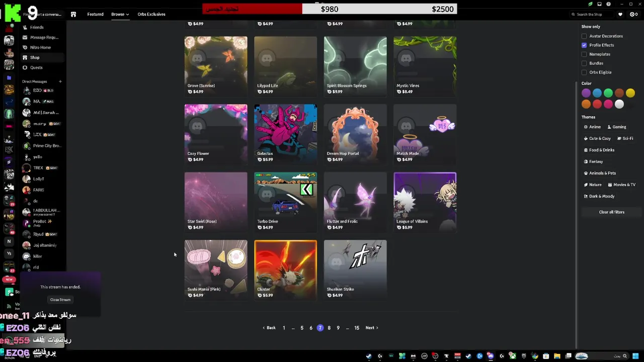Filter by Fantasy theme

[x=593, y=162]
